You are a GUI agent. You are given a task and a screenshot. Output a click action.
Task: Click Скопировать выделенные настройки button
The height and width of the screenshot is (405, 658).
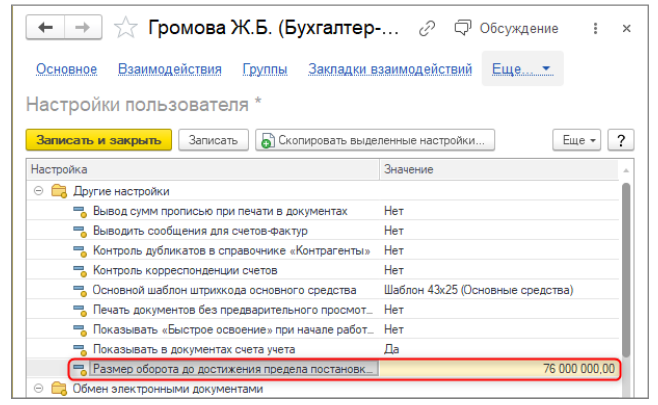pos(374,140)
